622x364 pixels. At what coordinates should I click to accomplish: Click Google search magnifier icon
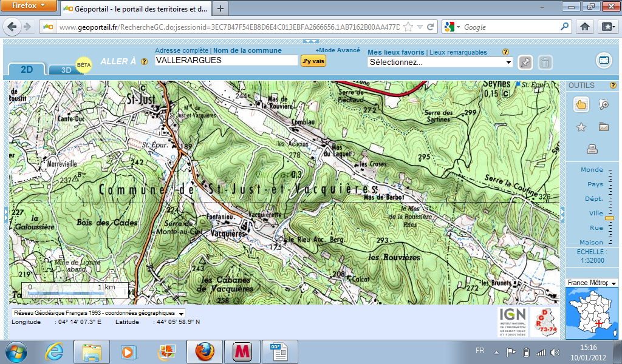pyautogui.click(x=564, y=27)
